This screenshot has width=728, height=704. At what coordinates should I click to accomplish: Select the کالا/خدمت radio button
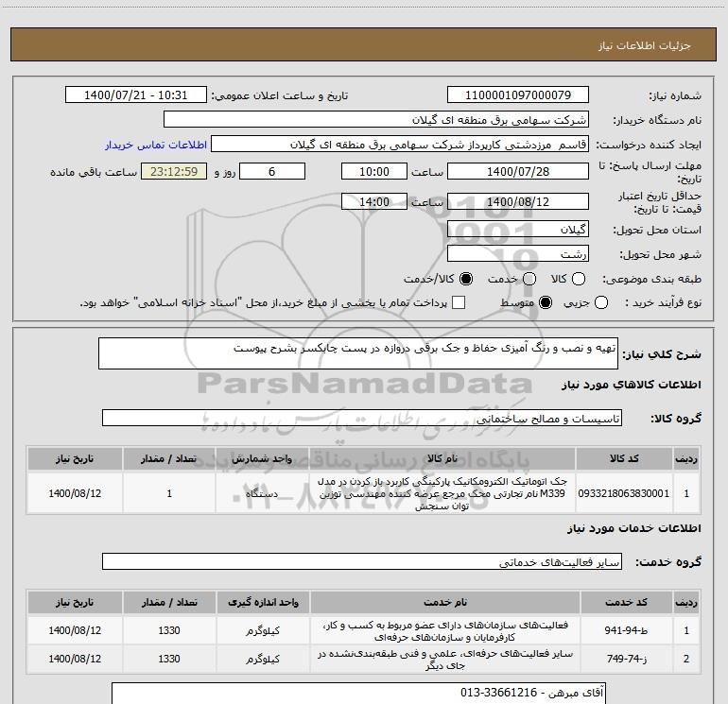(x=466, y=279)
